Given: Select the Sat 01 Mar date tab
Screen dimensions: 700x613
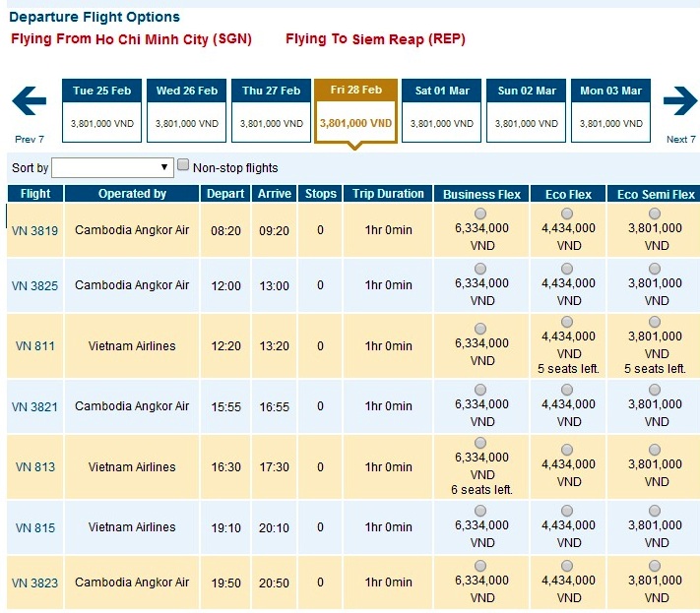Looking at the screenshot, I should click(443, 108).
